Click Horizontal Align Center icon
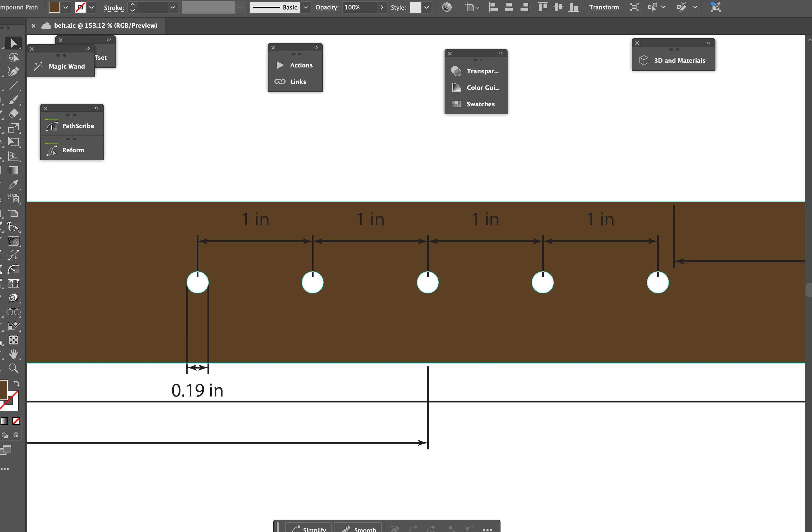Viewport: 812px width, 532px height. pos(509,7)
